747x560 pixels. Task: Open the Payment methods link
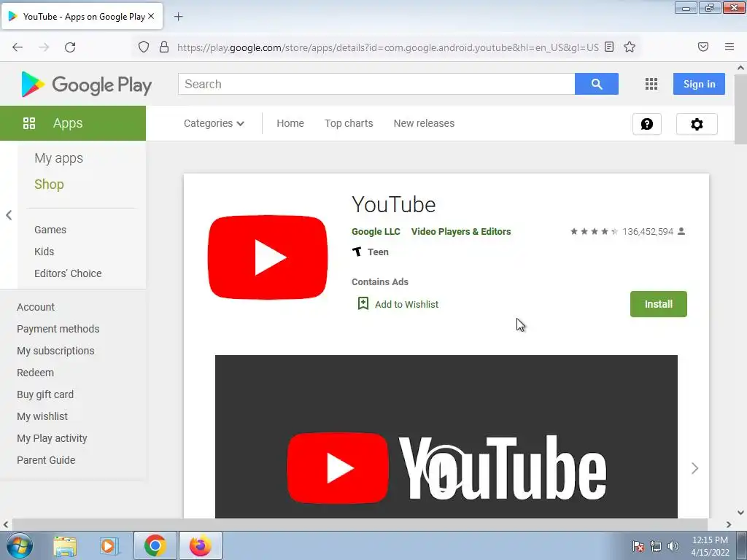tap(58, 329)
